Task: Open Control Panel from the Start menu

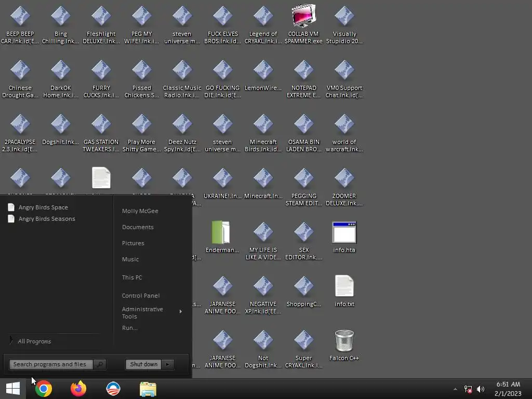Action: 140,296
